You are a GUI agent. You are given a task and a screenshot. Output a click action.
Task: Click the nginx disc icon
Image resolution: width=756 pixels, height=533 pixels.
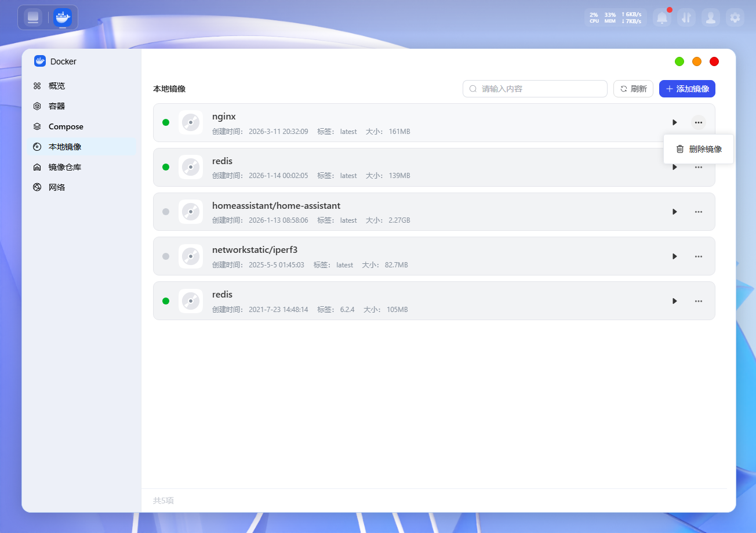coord(191,122)
